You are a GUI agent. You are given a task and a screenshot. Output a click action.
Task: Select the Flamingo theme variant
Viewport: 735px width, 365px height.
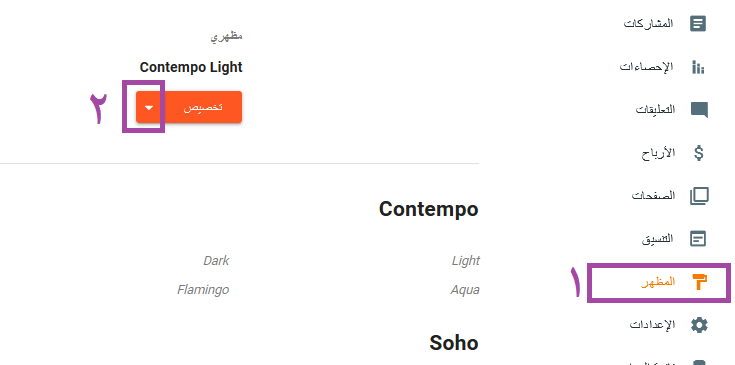coord(203,290)
